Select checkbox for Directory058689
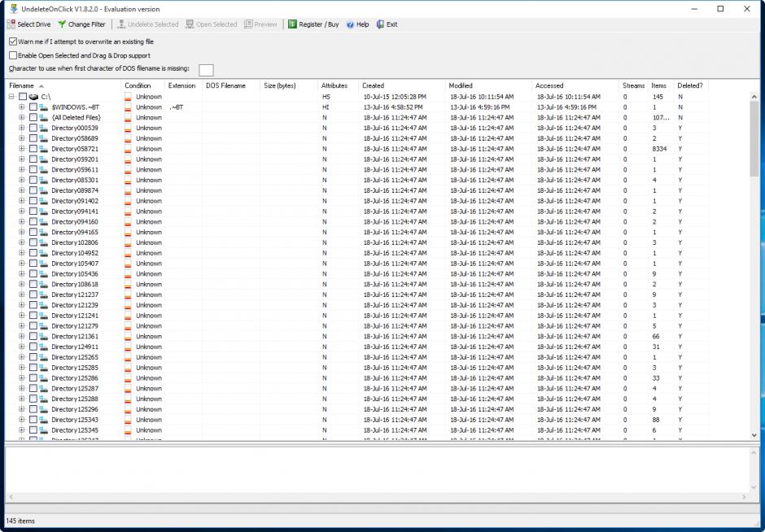Image resolution: width=765 pixels, height=532 pixels. [33, 138]
